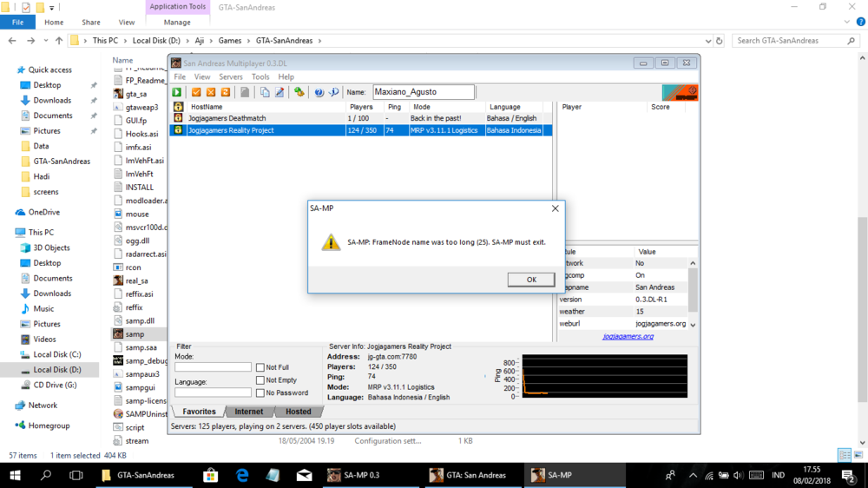Click the padlock column header icon in server list
The image size is (868, 488).
tap(178, 106)
